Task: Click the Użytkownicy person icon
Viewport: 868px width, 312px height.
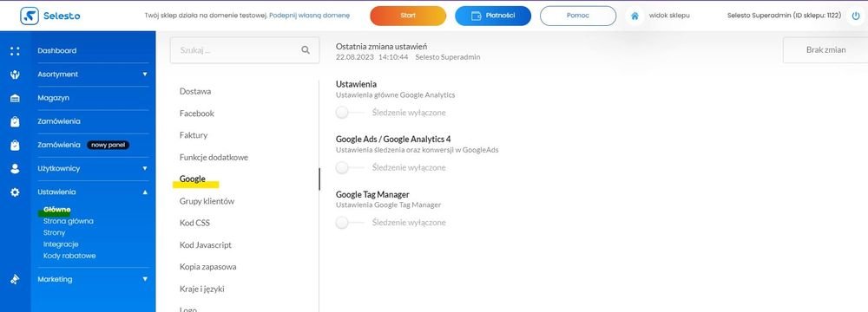Action: point(15,169)
